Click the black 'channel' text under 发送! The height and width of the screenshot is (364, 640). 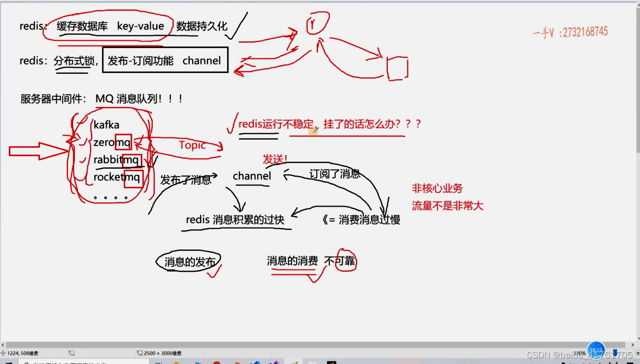click(252, 176)
